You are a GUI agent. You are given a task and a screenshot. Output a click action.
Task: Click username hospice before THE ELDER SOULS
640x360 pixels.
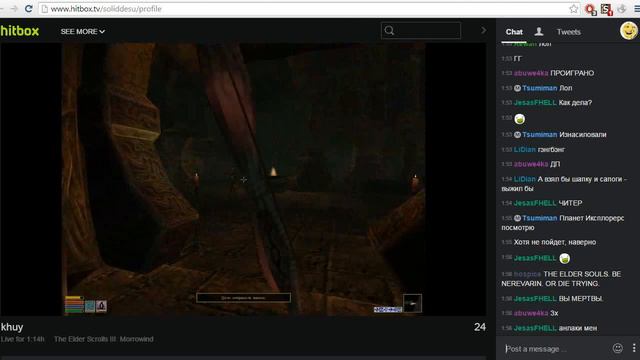tap(527, 274)
